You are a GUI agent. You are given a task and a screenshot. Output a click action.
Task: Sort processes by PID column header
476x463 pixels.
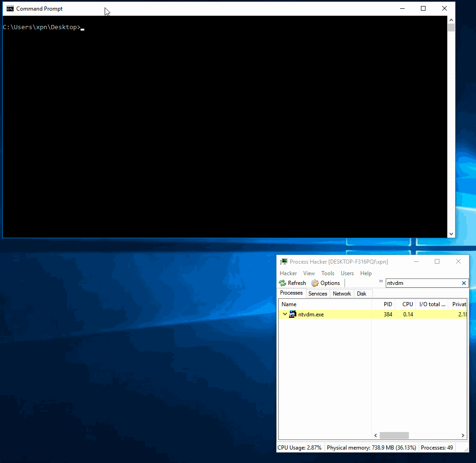click(388, 304)
